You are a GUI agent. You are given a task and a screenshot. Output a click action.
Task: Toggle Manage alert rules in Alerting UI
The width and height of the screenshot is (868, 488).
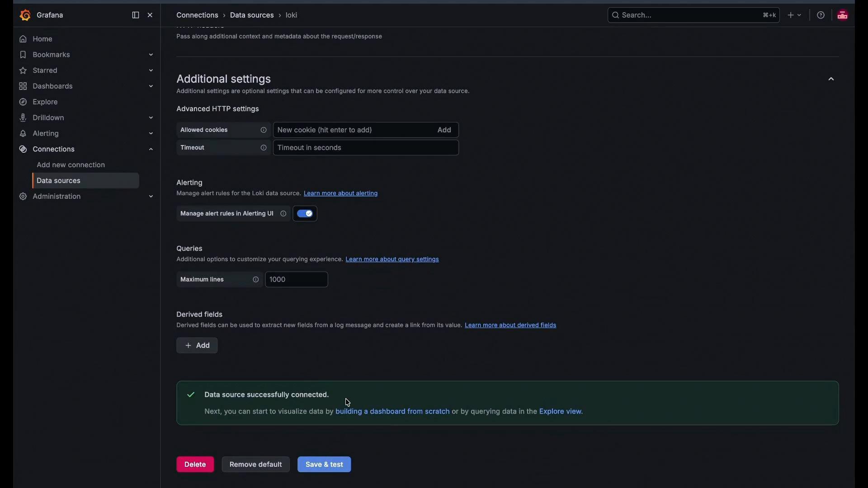tap(305, 214)
